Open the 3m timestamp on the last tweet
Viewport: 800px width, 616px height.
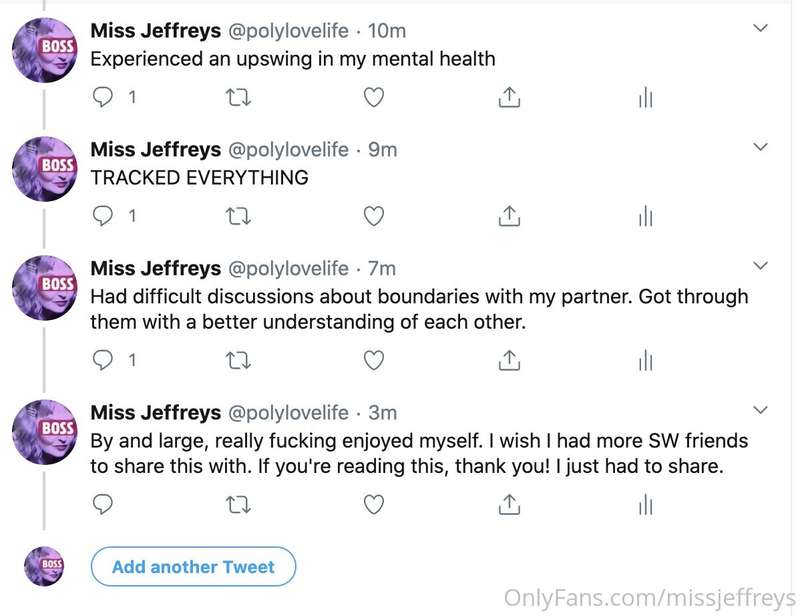[x=383, y=413]
